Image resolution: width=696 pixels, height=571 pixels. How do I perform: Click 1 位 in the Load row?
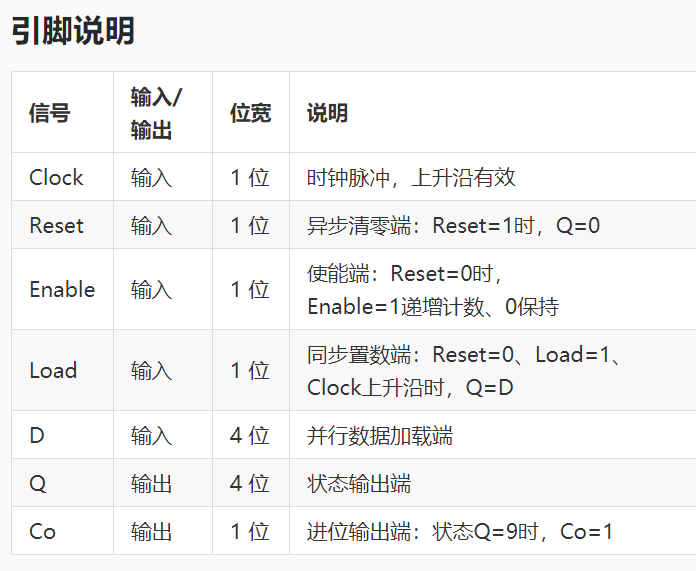point(250,370)
